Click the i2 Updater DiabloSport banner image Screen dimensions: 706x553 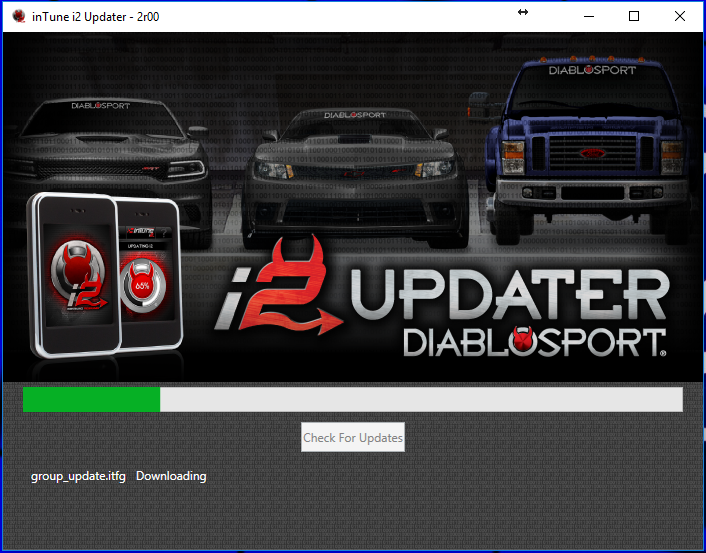coord(353,207)
